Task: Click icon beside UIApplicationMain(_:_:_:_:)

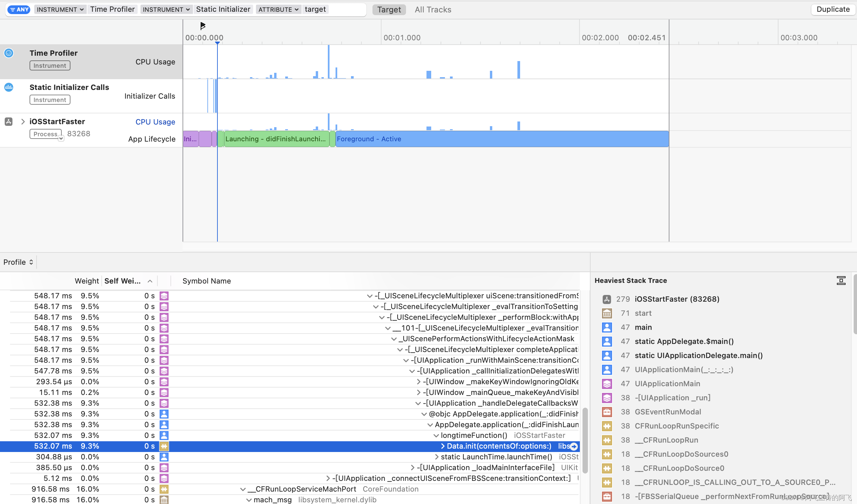Action: (x=607, y=370)
